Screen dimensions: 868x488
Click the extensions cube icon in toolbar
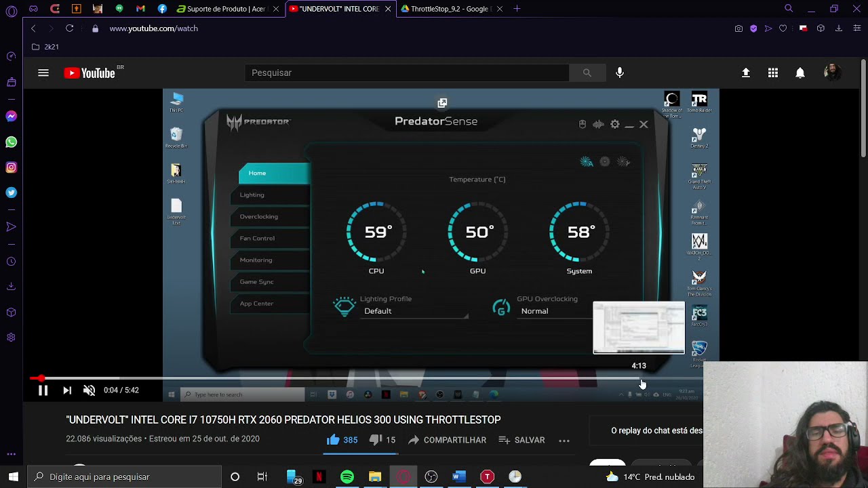point(821,28)
